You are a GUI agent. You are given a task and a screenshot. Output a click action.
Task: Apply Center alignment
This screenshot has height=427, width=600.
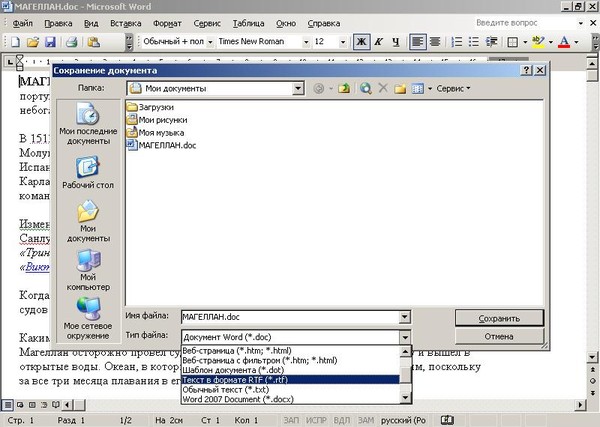point(435,42)
